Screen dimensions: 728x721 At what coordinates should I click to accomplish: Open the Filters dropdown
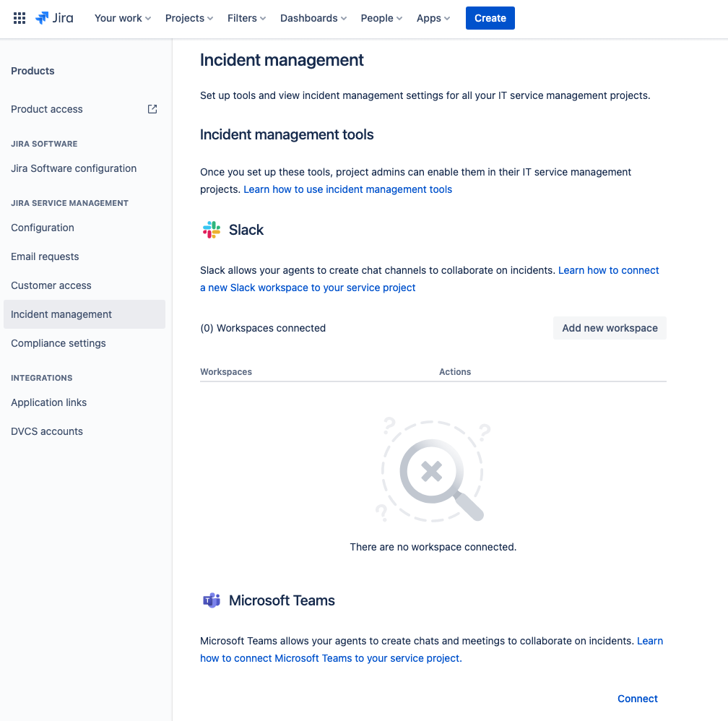point(246,18)
